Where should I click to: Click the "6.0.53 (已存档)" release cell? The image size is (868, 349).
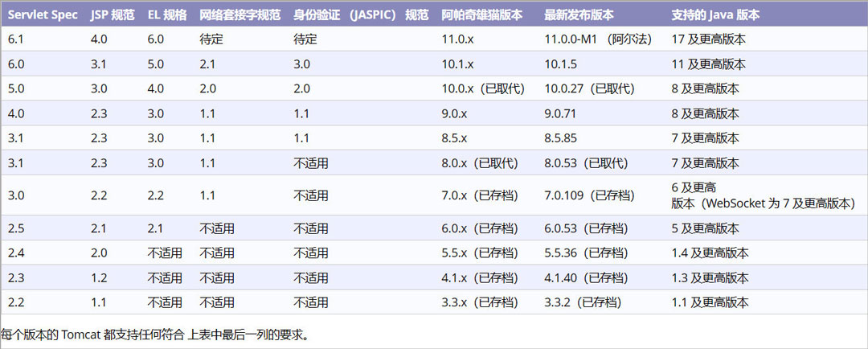[586, 228]
